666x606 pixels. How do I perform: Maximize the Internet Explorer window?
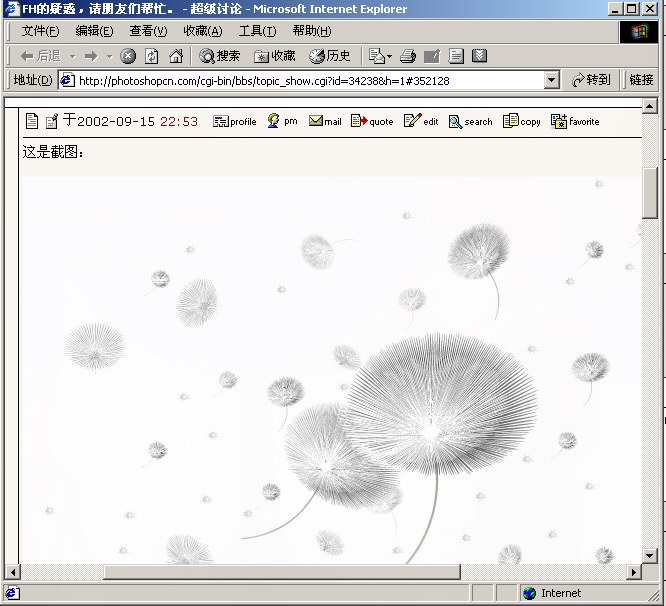pyautogui.click(x=632, y=8)
